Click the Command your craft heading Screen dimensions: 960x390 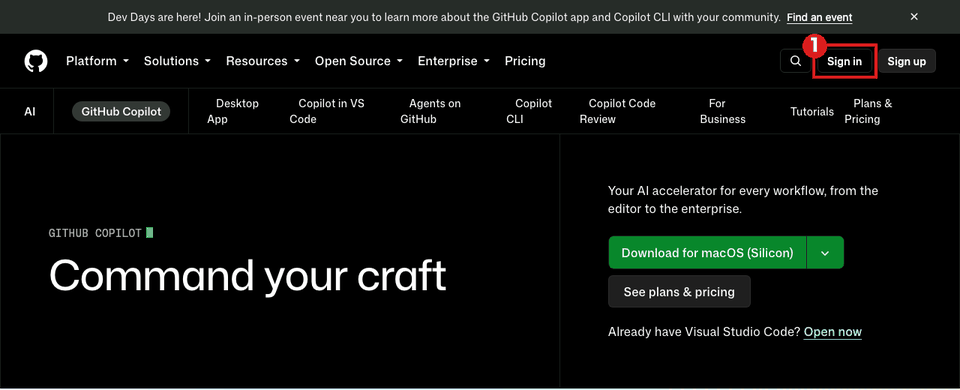pyautogui.click(x=248, y=276)
